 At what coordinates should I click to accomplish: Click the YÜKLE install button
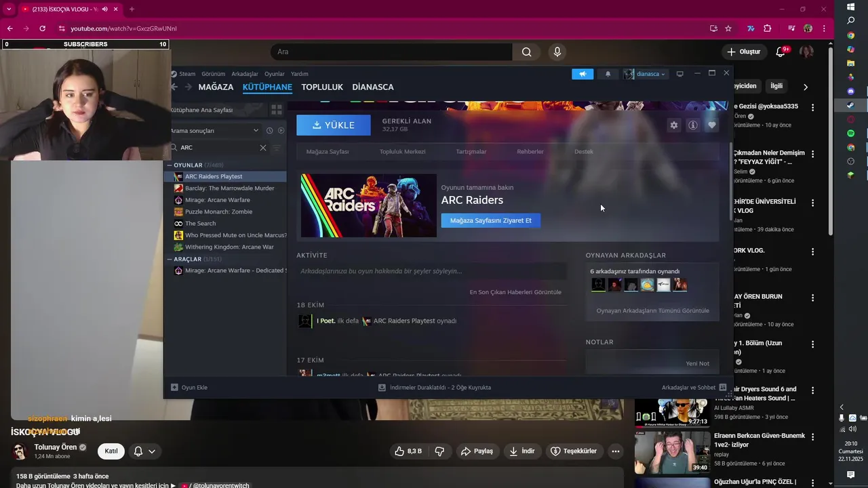point(334,125)
